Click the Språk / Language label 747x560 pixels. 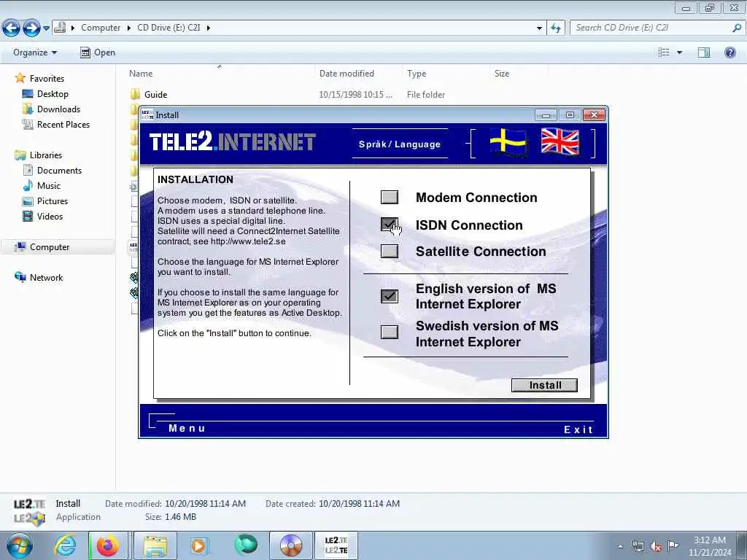(x=399, y=144)
